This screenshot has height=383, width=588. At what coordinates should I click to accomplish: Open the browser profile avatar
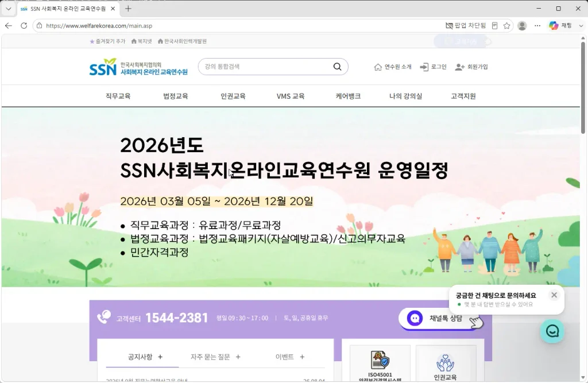(x=522, y=25)
